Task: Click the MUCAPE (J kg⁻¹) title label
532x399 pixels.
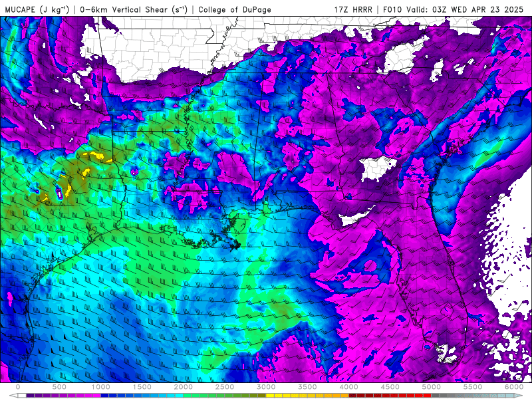Action: point(37,9)
